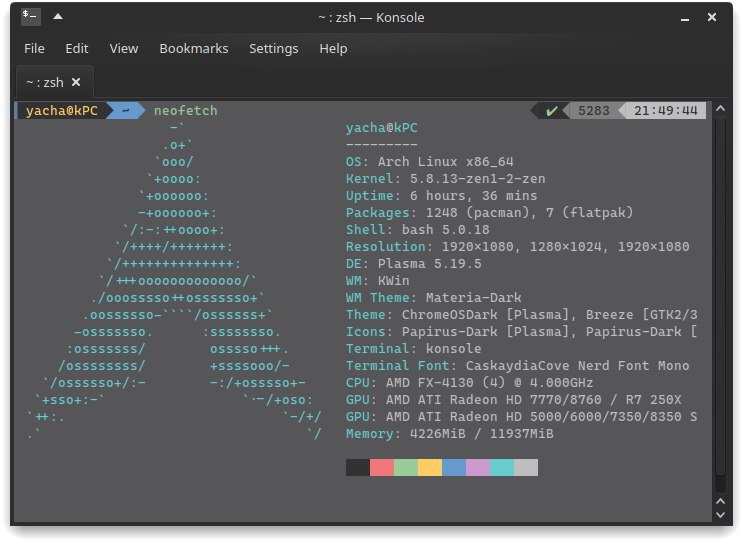Click the 'WM: KWin' line
This screenshot has width=743, height=540.
pos(378,281)
